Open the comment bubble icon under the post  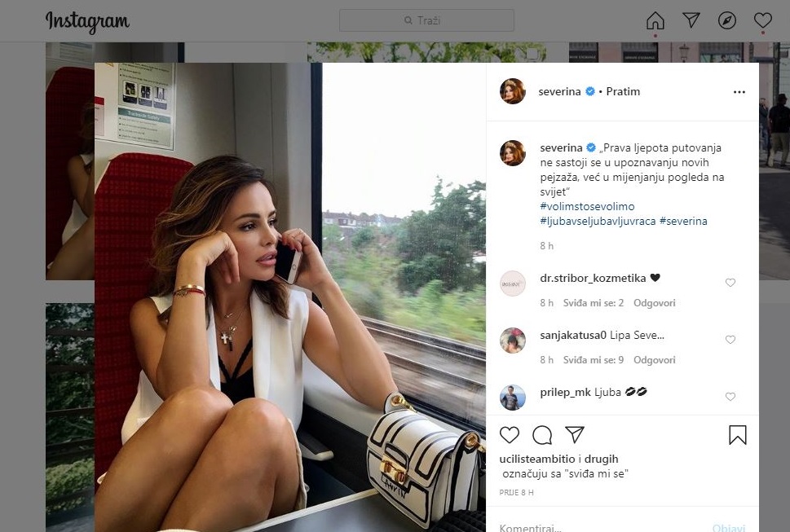[x=542, y=435]
